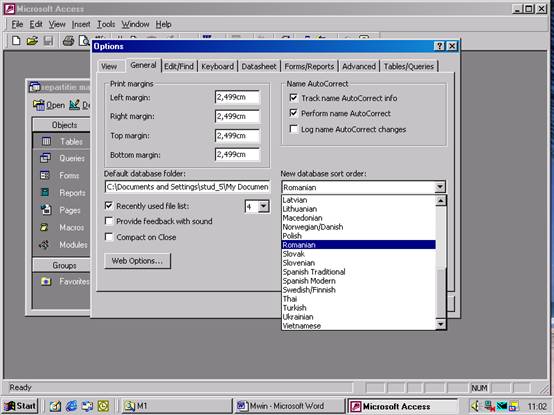Image resolution: width=554 pixels, height=415 pixels.
Task: Click the Start button
Action: pos(20,406)
